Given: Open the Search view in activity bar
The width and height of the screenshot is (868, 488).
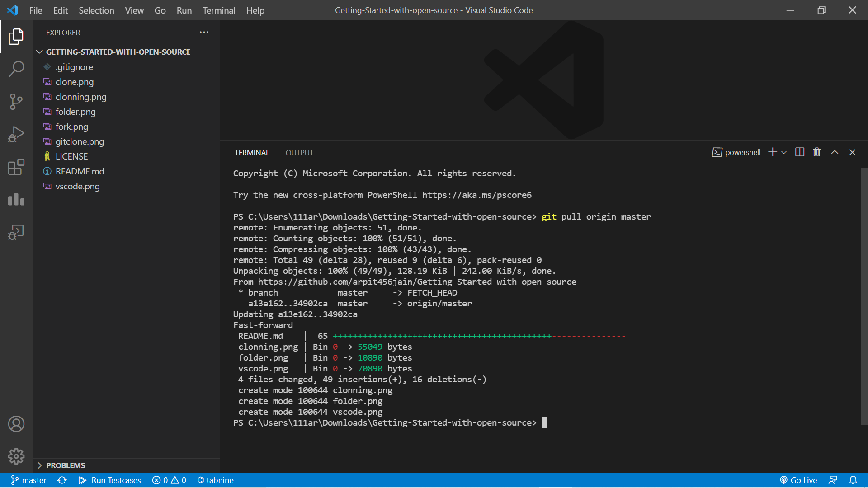Looking at the screenshot, I should 16,69.
